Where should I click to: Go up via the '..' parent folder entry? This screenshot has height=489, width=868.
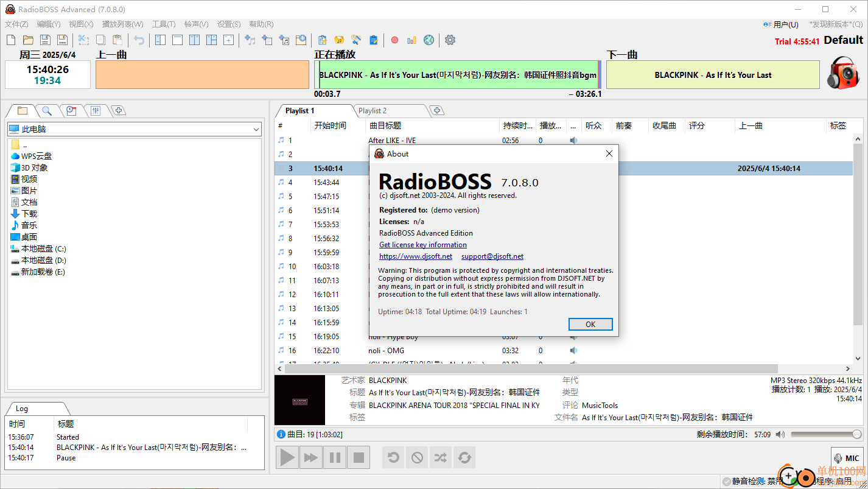[19, 144]
